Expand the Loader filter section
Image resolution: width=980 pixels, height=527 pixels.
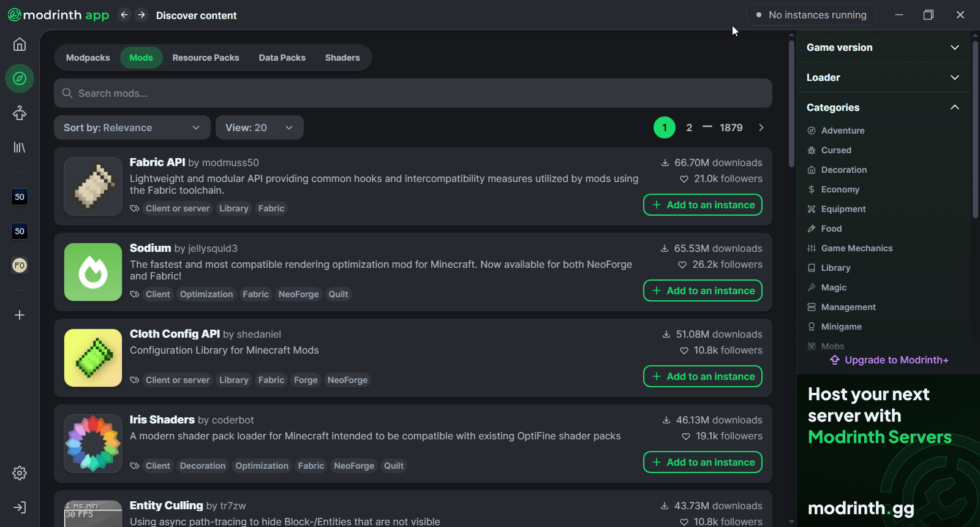883,77
